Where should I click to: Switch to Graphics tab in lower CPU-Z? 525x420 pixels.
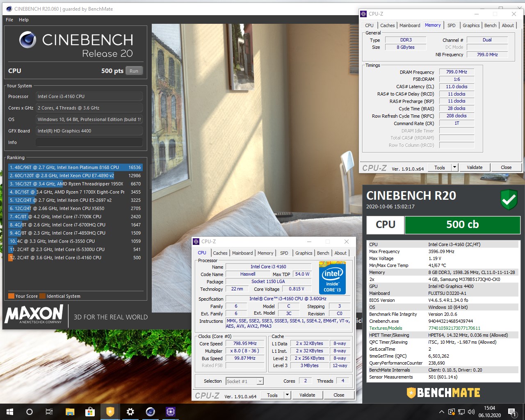pos(304,253)
